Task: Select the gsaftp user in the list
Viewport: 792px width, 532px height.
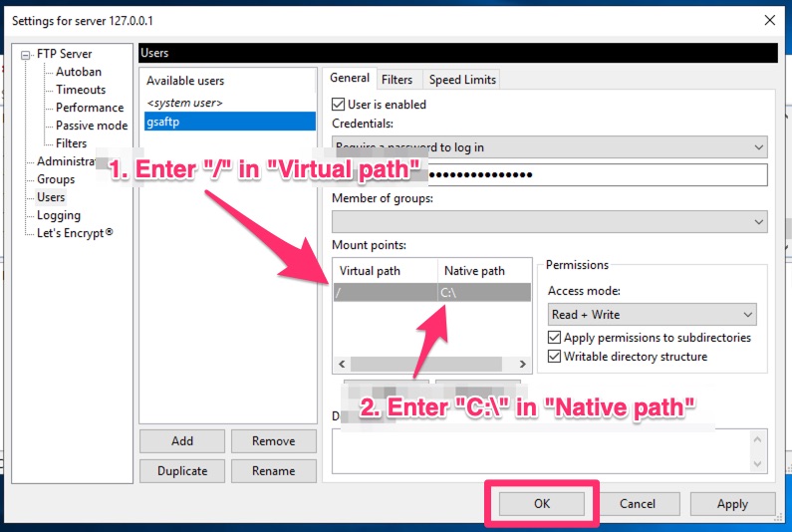Action: (x=228, y=121)
